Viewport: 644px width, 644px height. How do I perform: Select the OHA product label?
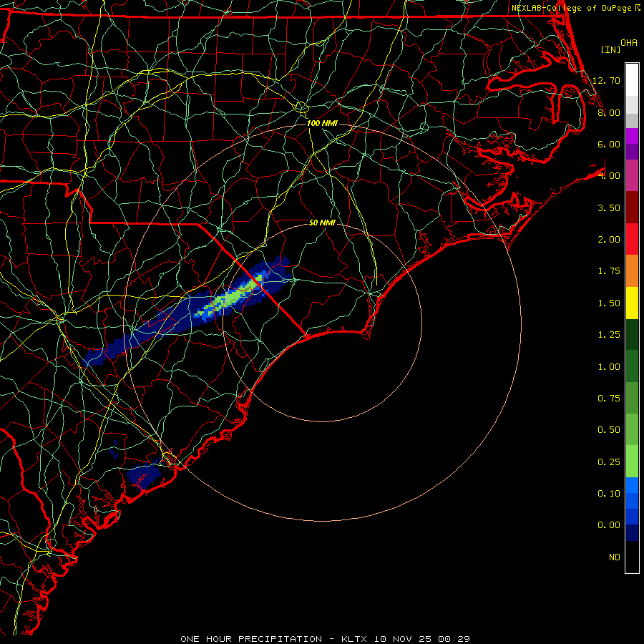pyautogui.click(x=629, y=43)
